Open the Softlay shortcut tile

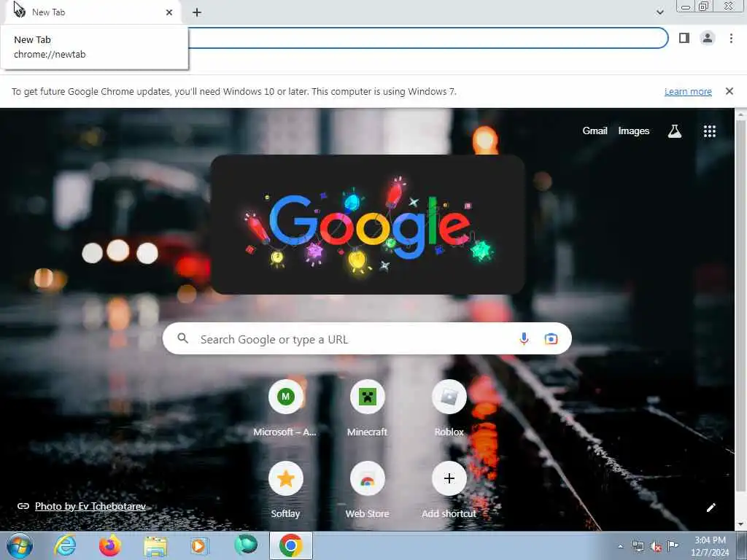pyautogui.click(x=285, y=490)
